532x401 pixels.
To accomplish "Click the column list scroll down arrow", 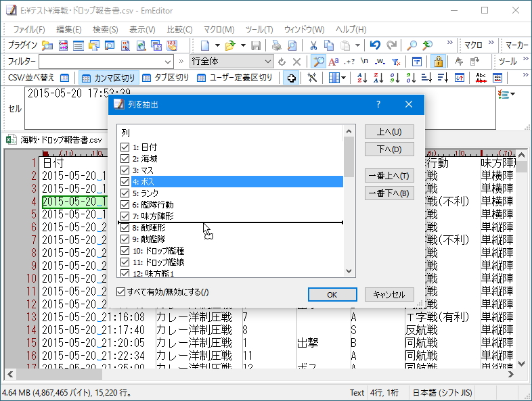I will pyautogui.click(x=349, y=271).
